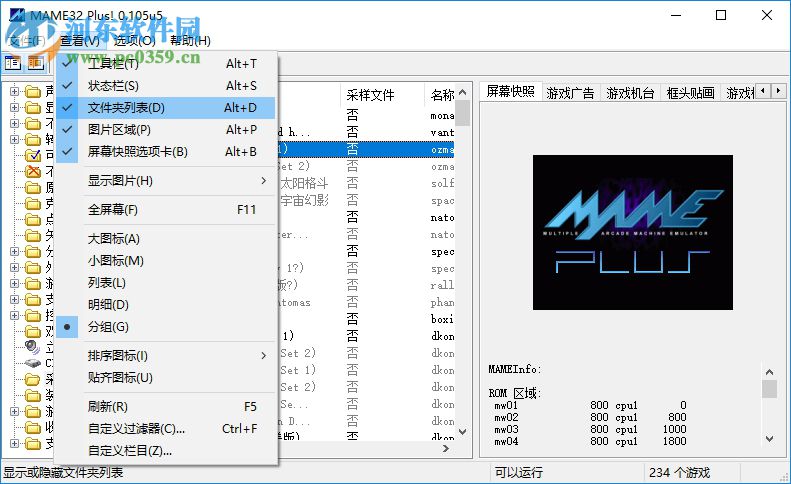Click the MAME32 app icon in title bar
The height and width of the screenshot is (484, 791).
(17, 15)
